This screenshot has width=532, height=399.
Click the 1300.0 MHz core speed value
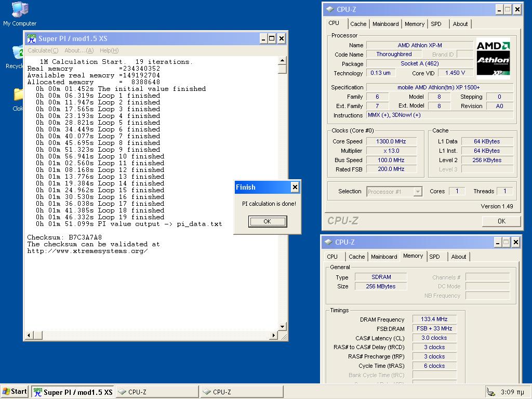[391, 141]
